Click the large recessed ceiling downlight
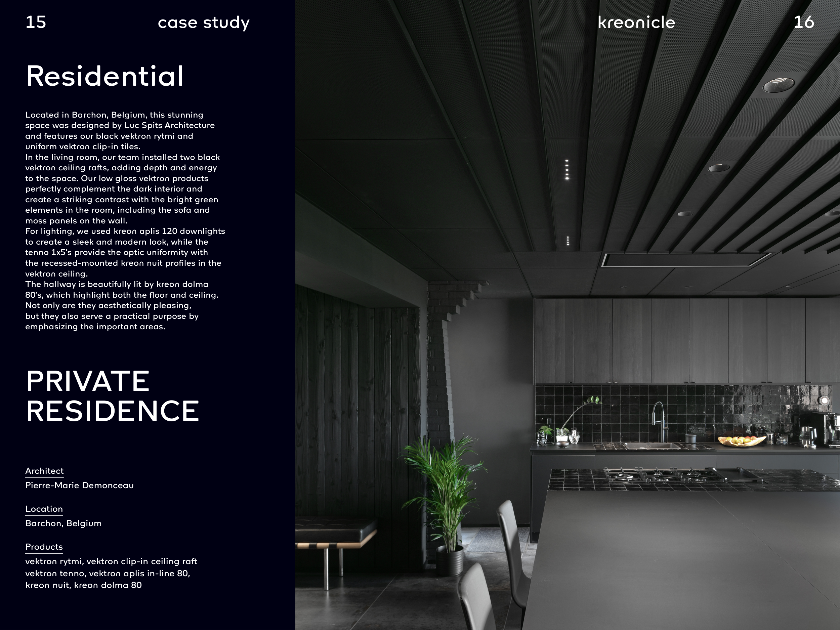840x630 pixels. (778, 85)
